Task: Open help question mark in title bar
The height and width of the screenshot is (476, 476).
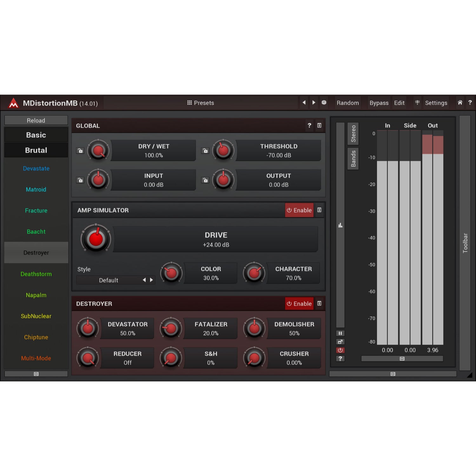Action: 470,102
